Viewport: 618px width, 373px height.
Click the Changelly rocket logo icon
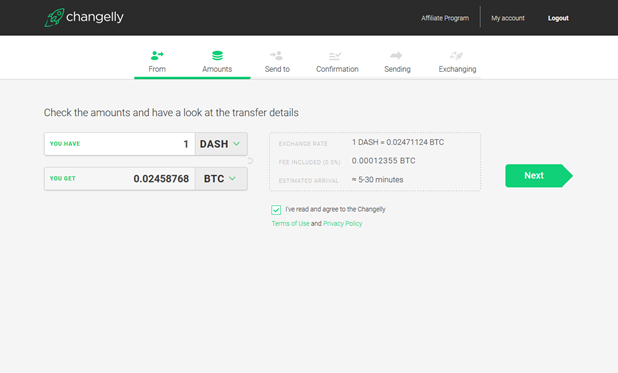click(54, 17)
